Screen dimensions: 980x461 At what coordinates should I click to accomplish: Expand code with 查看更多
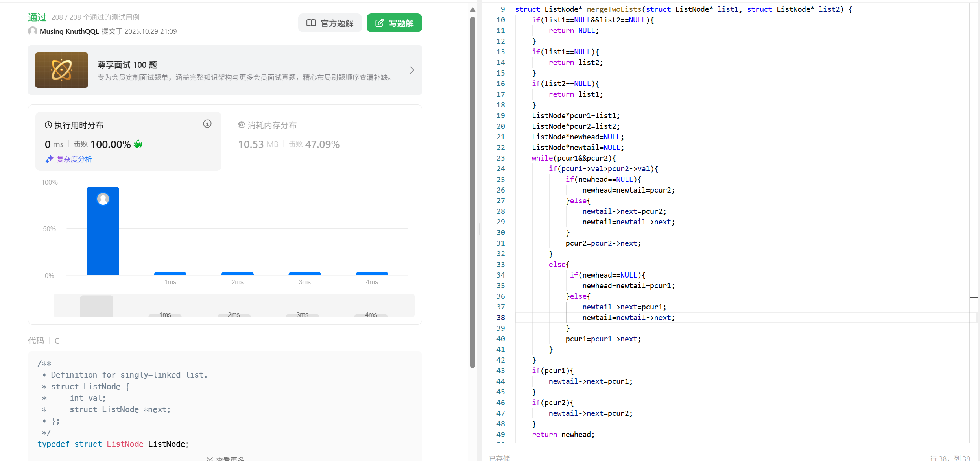pyautogui.click(x=226, y=458)
